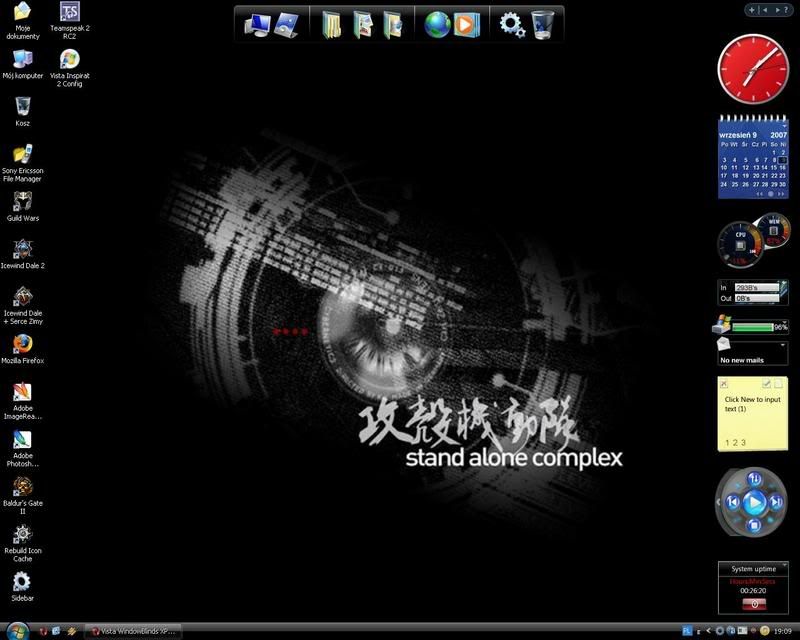This screenshot has height=640, width=800.
Task: Open the Mój komputer desktop icon
Action: tap(22, 64)
